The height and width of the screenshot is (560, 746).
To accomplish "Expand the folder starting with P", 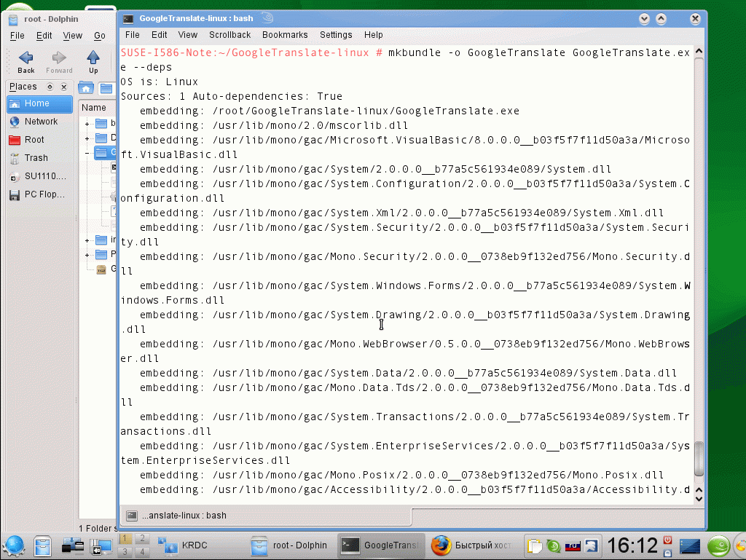I will point(87,256).
